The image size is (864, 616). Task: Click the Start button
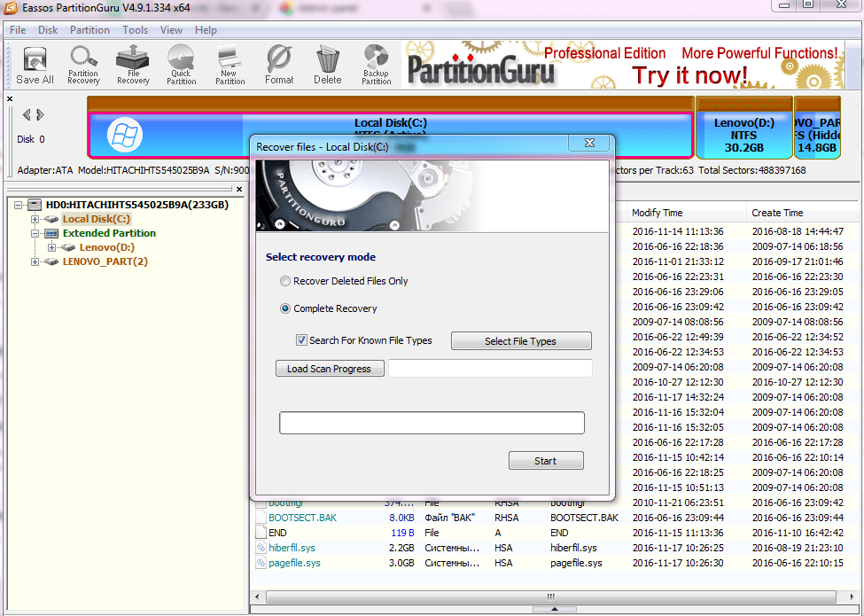pyautogui.click(x=546, y=461)
